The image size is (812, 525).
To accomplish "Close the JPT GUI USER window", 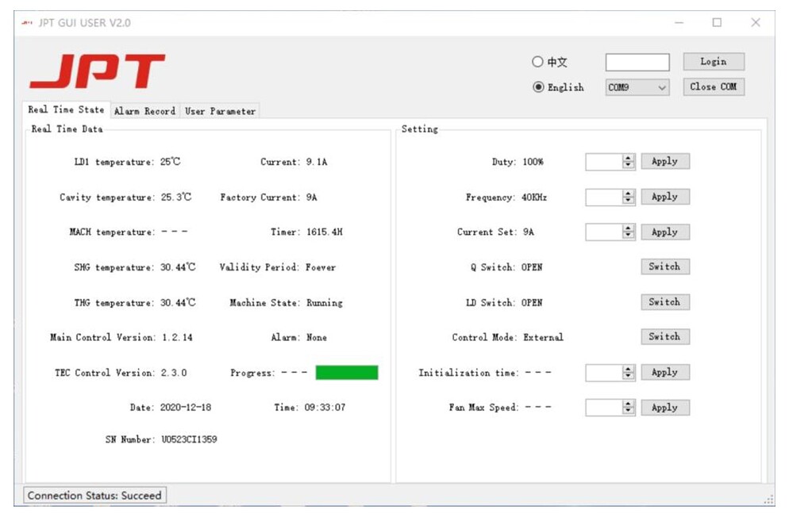I will (756, 23).
